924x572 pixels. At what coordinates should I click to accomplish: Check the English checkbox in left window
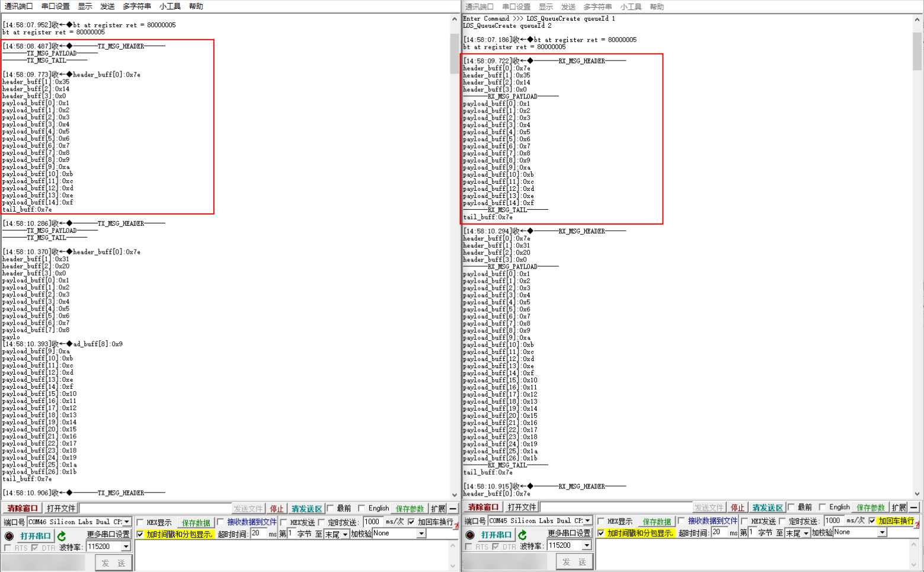point(362,509)
